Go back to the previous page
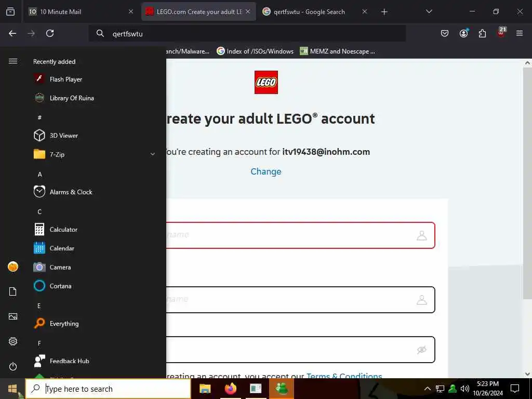 (x=12, y=33)
